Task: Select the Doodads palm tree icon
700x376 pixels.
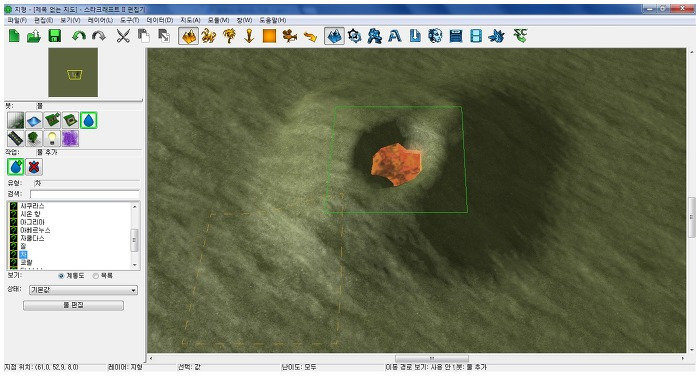Action: click(x=229, y=36)
